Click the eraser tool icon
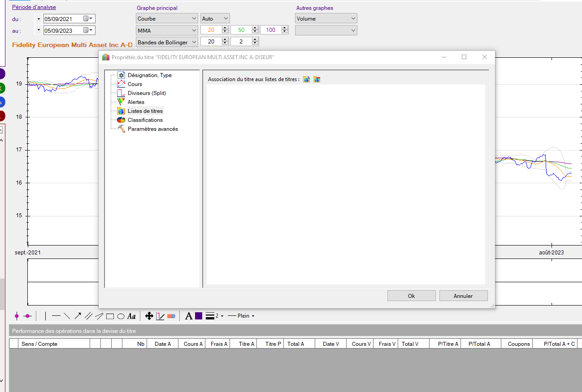The width and height of the screenshot is (582, 392). 171,316
